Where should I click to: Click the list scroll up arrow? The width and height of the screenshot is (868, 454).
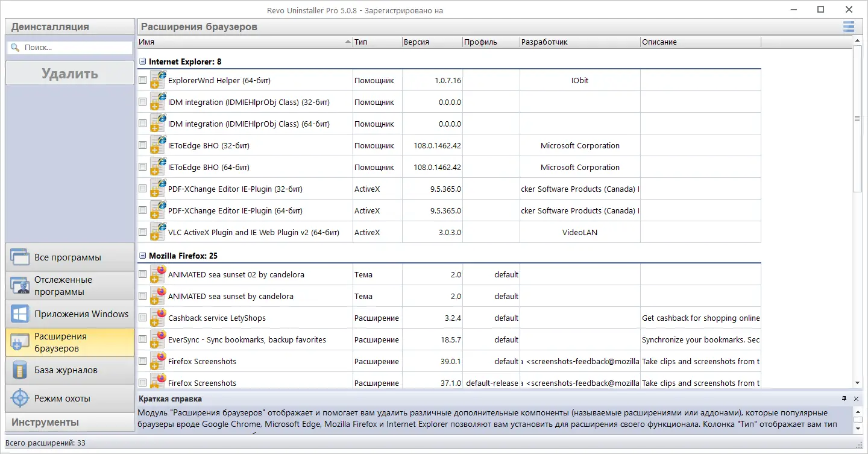click(x=857, y=42)
